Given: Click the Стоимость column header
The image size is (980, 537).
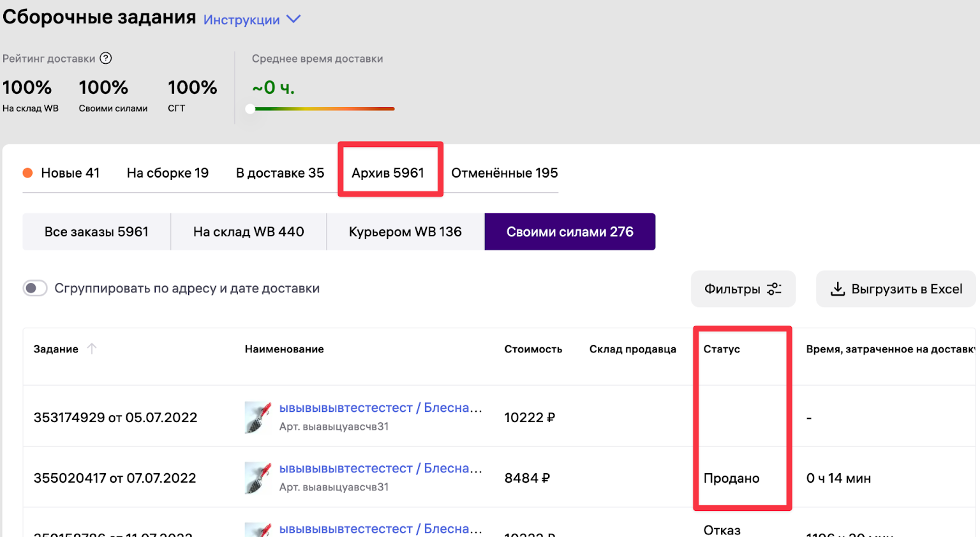Looking at the screenshot, I should [x=533, y=349].
